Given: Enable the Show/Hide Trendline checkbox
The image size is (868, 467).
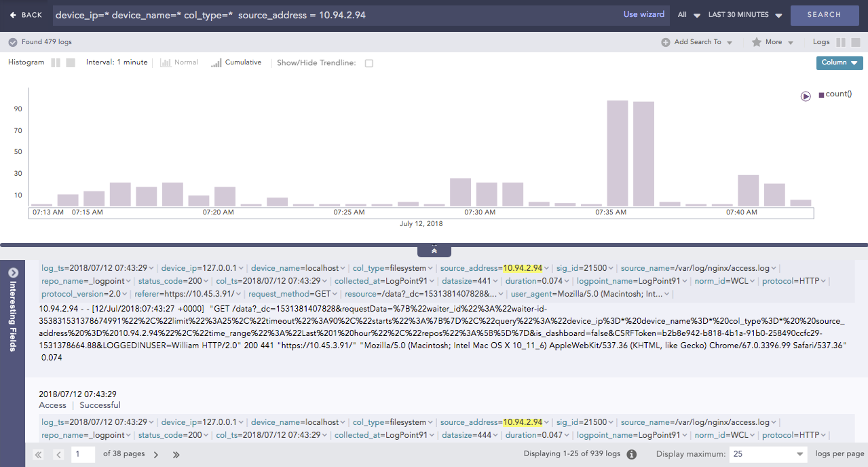Looking at the screenshot, I should coord(369,63).
